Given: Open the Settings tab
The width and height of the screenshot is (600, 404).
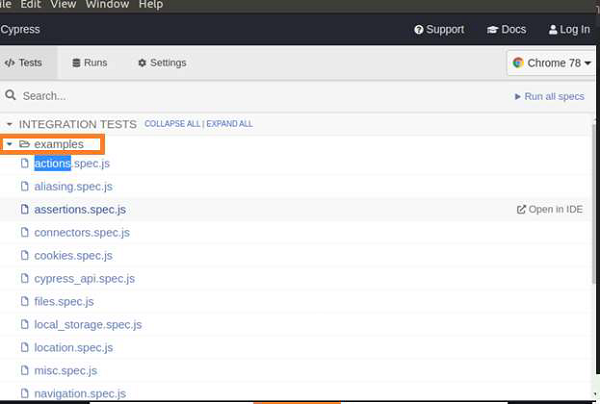Looking at the screenshot, I should [x=162, y=63].
